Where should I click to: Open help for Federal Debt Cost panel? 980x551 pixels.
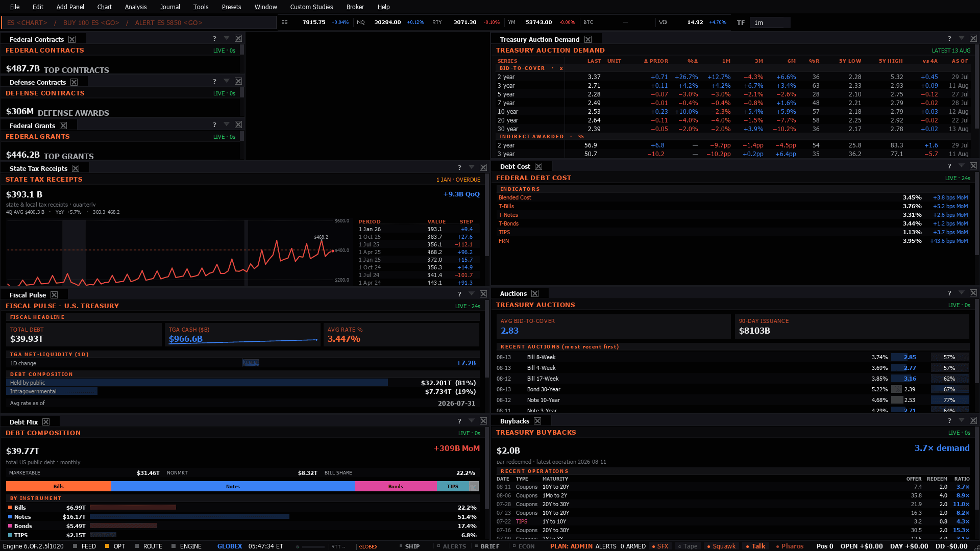click(949, 166)
